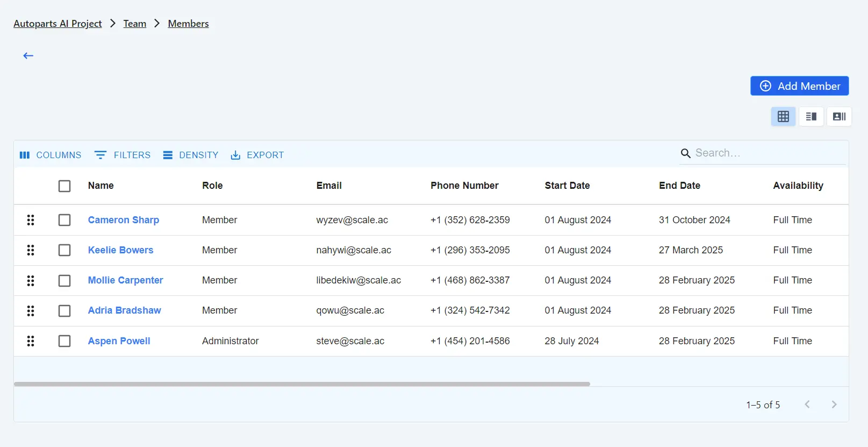Open Autoparts AI Project breadcrumb
868x447 pixels.
[x=58, y=24]
